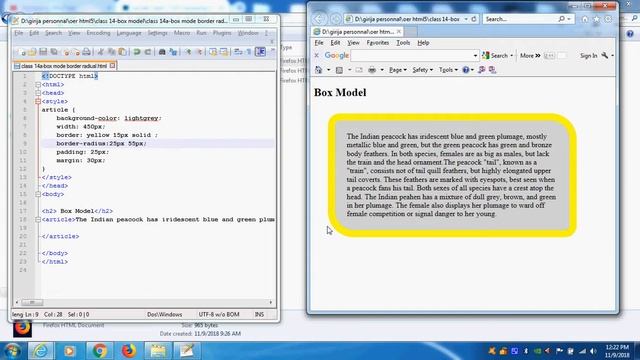Toggle the highlighted Indent guide toolbar button
This screenshot has height=360, width=640.
(260, 52)
